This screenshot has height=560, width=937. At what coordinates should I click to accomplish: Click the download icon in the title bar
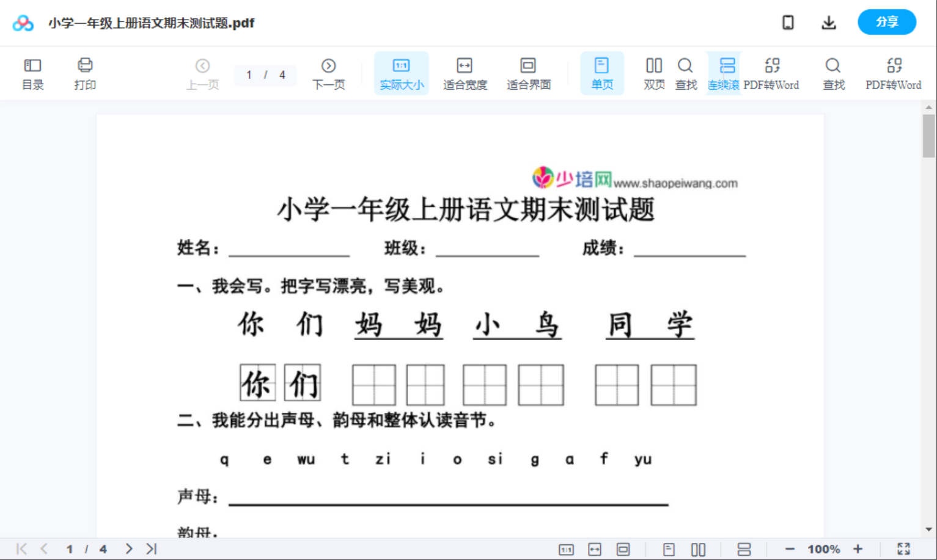pyautogui.click(x=829, y=22)
